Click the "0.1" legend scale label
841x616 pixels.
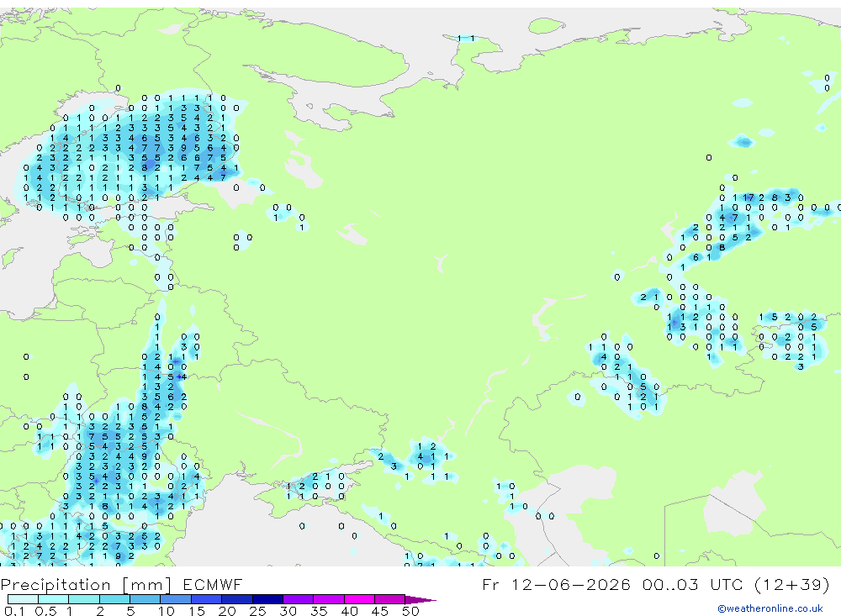coord(14,611)
